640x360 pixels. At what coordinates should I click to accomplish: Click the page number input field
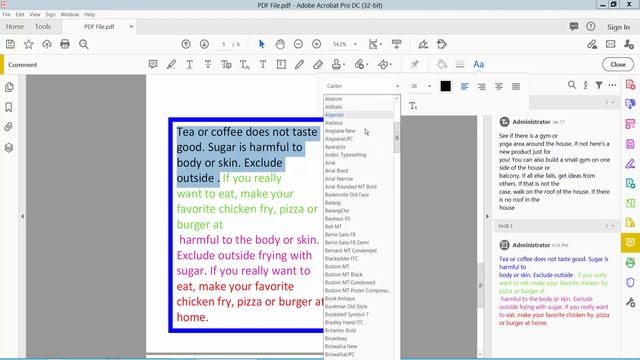(223, 44)
